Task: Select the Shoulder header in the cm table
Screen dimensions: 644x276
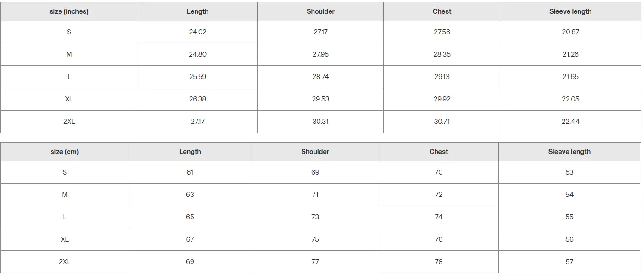Action: click(315, 152)
